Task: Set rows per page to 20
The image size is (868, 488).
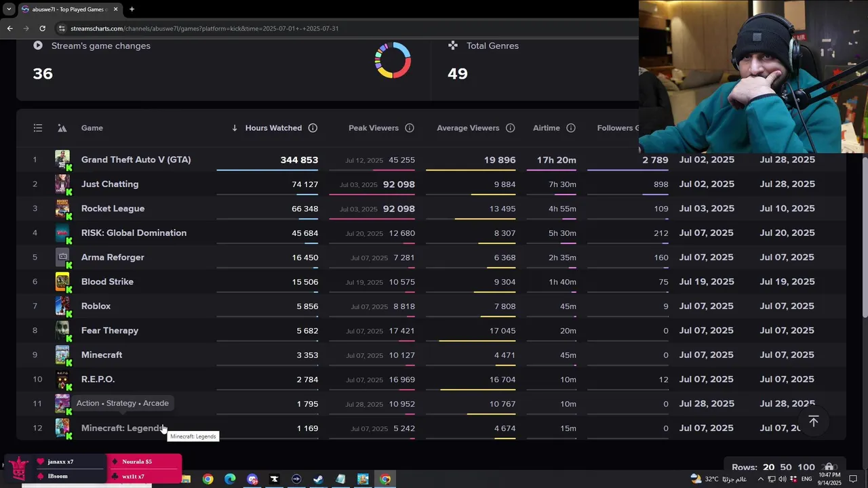Action: [x=768, y=467]
